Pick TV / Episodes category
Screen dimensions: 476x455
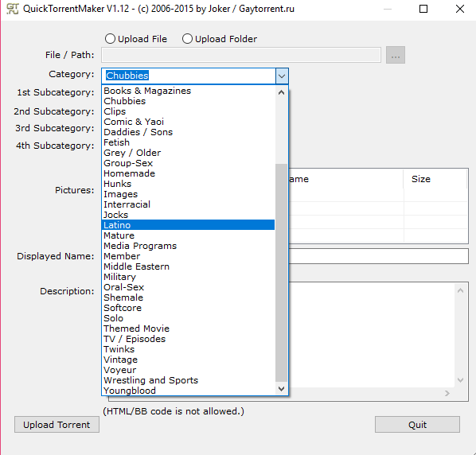[188, 339]
